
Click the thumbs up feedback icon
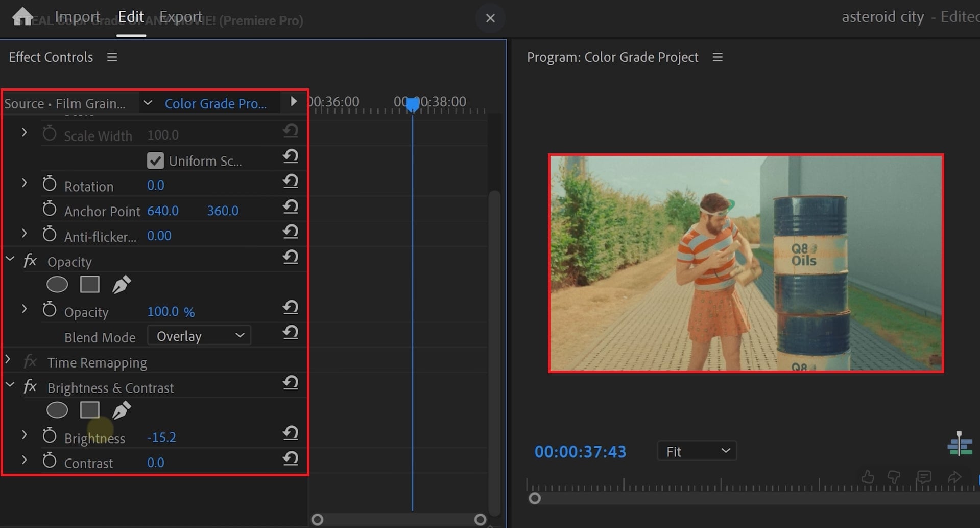(x=868, y=476)
